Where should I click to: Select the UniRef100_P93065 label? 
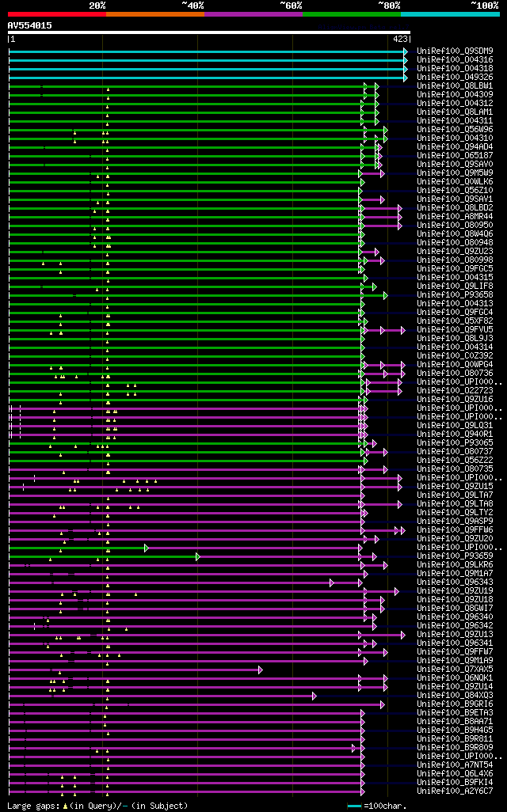pos(456,442)
